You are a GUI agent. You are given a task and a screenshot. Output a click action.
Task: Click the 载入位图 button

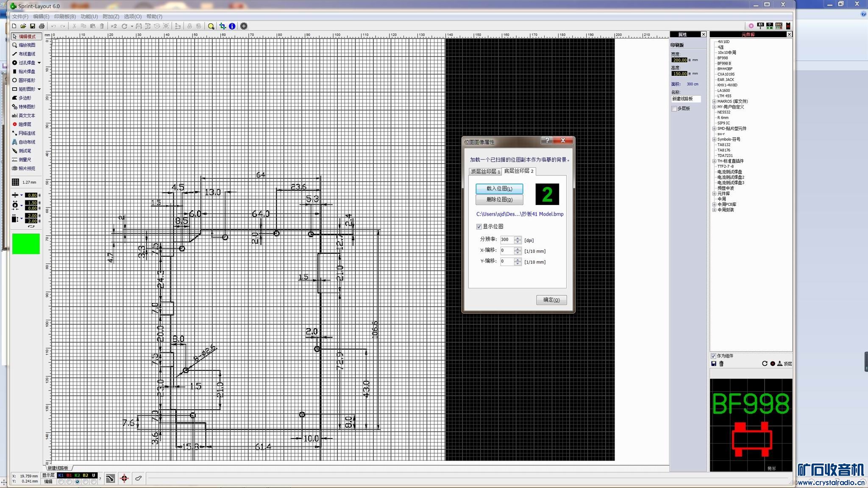pyautogui.click(x=499, y=189)
